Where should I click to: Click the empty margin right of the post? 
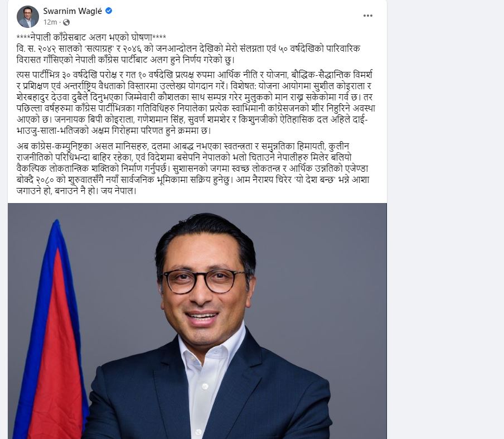(445, 193)
